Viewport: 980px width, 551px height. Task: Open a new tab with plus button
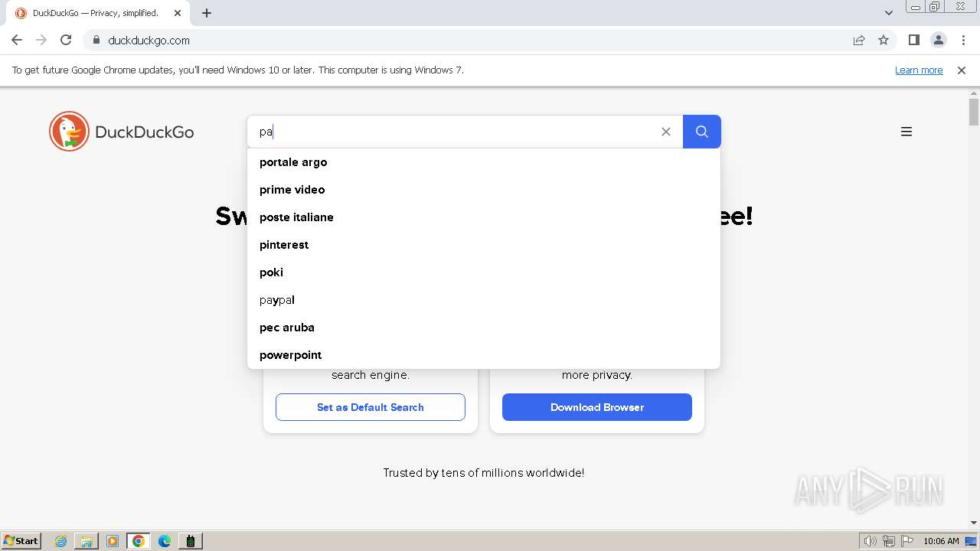(x=207, y=13)
